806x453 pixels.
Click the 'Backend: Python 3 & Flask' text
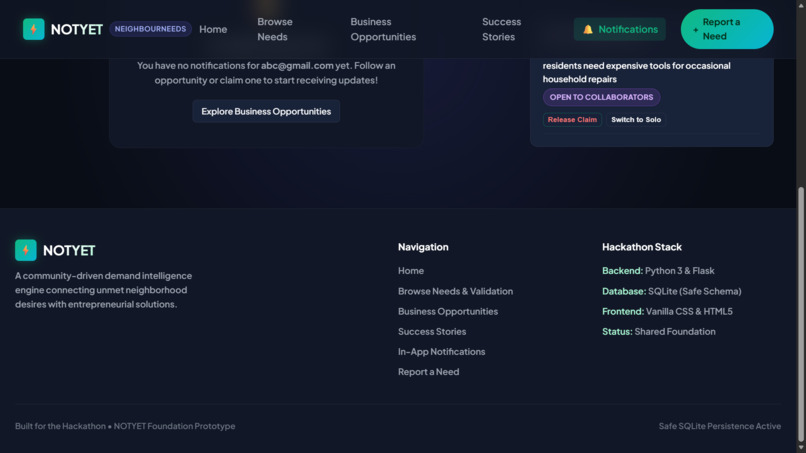658,270
